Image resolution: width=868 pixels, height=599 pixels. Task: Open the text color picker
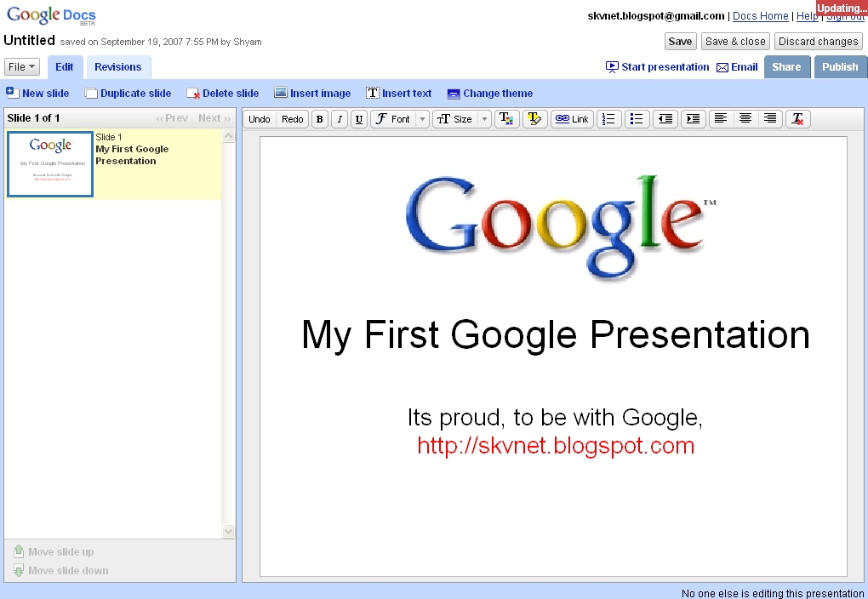coord(506,119)
